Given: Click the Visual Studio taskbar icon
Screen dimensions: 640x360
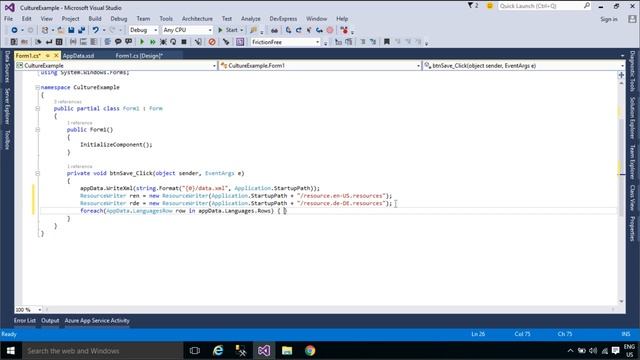Looking at the screenshot, I should [x=264, y=351].
